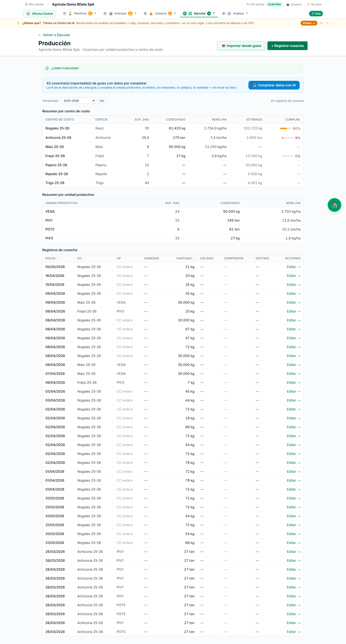Viewport: 346px width, 644px height.
Task: Expand the Ejecutar dropdown arrow
Action: tap(214, 13)
